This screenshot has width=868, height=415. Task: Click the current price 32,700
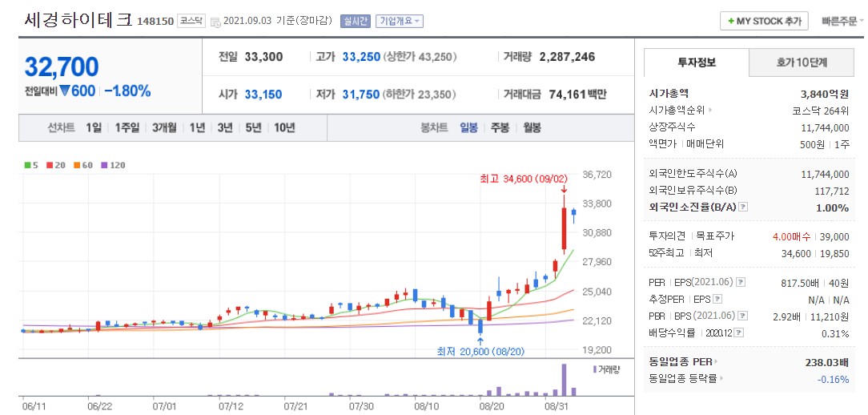[x=62, y=67]
